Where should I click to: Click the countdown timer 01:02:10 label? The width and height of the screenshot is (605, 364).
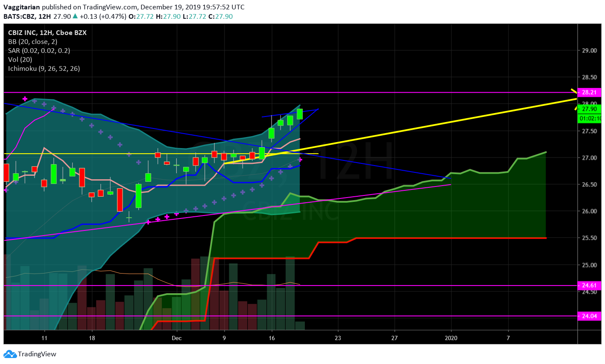tap(590, 118)
